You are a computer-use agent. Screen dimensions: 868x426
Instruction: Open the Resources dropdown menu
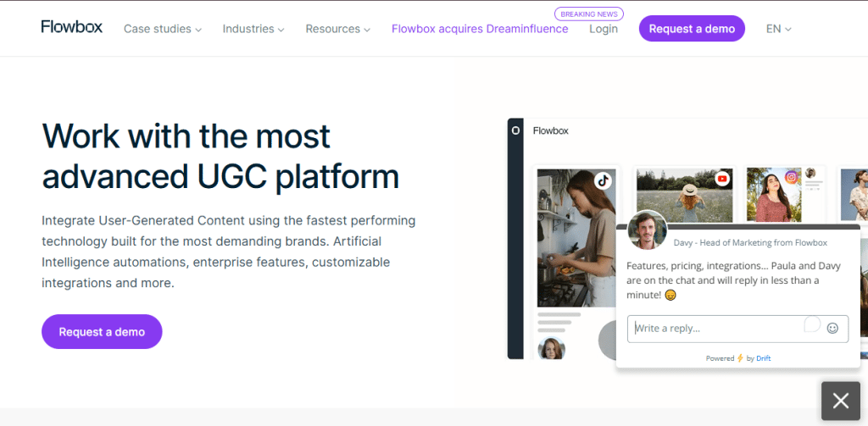click(337, 29)
